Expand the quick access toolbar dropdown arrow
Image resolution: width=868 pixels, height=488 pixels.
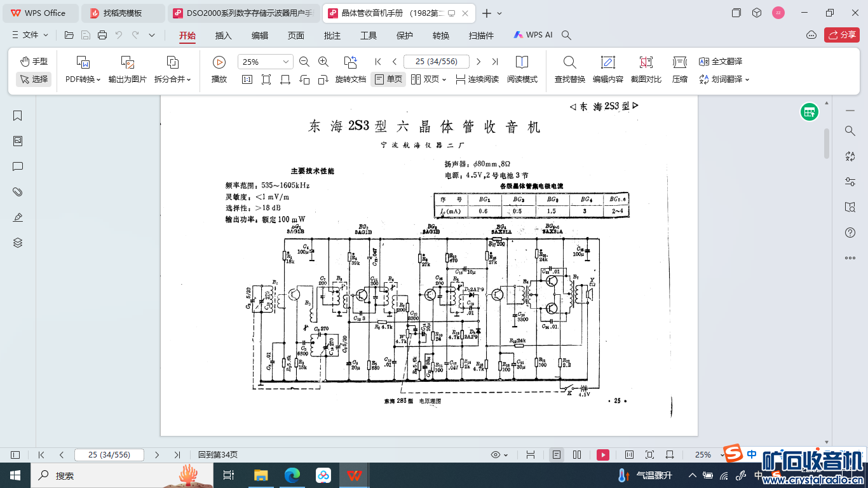pyautogui.click(x=152, y=36)
